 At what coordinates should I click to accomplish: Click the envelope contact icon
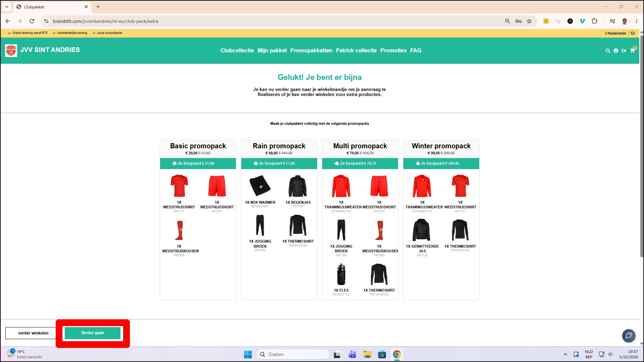633,33
